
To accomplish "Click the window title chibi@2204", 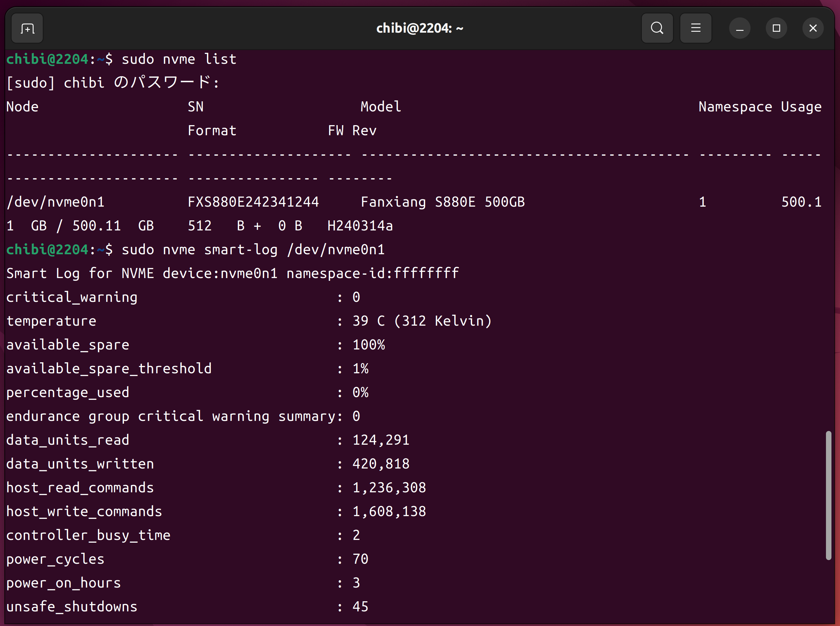I will pos(420,28).
